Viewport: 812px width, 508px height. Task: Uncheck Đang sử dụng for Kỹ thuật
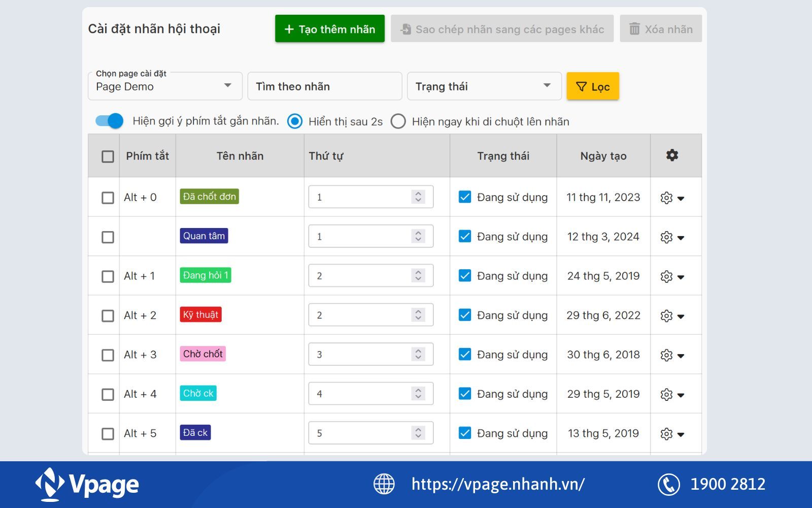click(465, 315)
